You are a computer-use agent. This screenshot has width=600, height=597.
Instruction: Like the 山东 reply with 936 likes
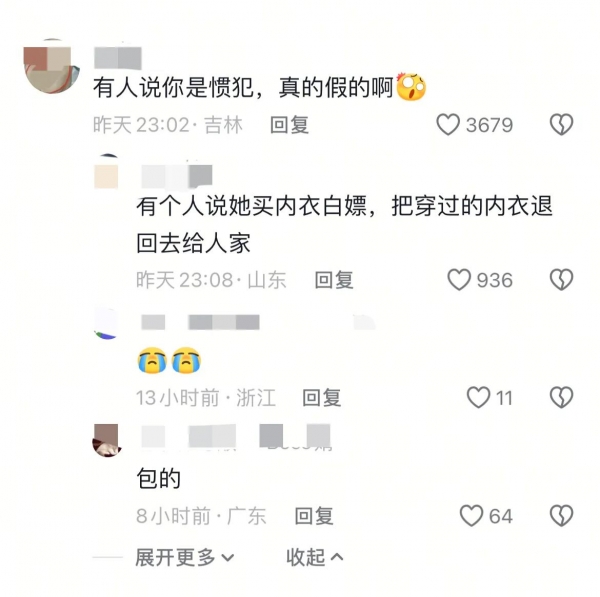459,280
